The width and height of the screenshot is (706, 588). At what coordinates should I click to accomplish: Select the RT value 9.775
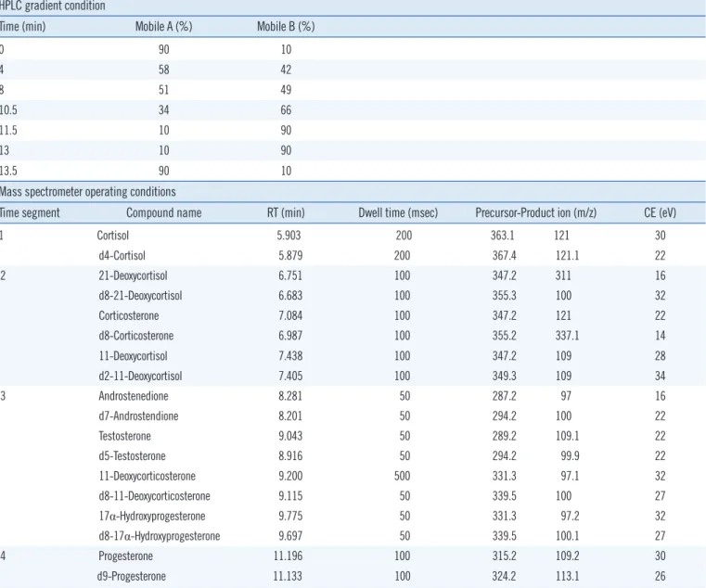click(x=290, y=517)
